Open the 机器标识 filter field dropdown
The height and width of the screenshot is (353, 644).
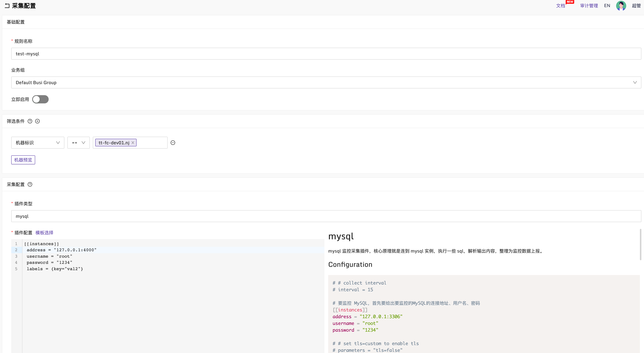click(38, 143)
